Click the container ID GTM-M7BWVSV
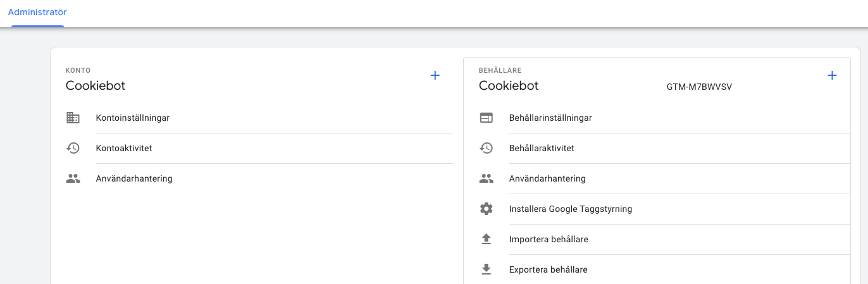Viewport: 868px width, 284px height. click(x=699, y=87)
